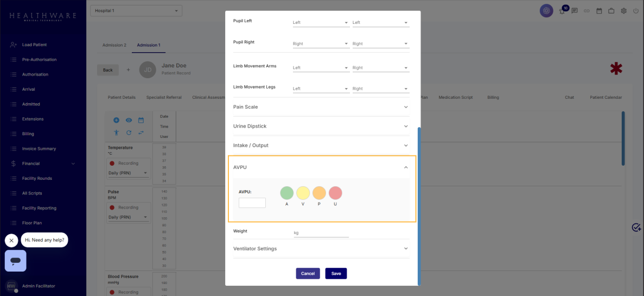Collapse the AVPU section
Viewport: 644px width, 296px height.
coord(406,168)
